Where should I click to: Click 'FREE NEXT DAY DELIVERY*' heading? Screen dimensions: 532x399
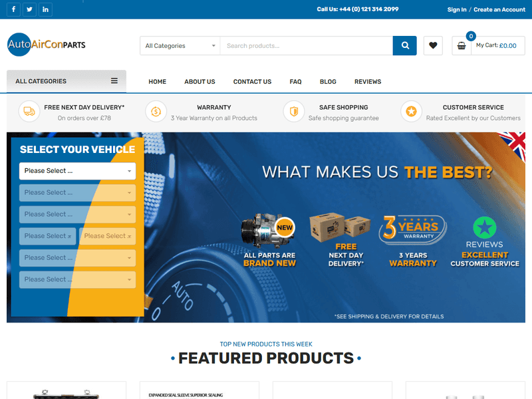84,107
